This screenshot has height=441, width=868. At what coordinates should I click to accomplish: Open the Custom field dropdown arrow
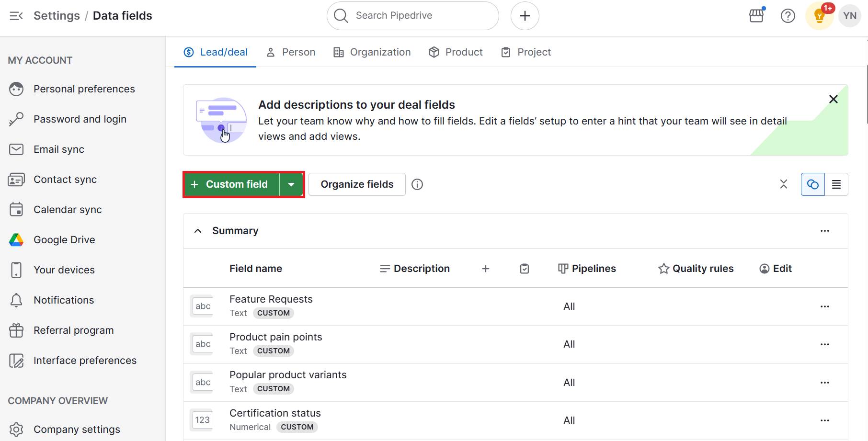point(292,184)
